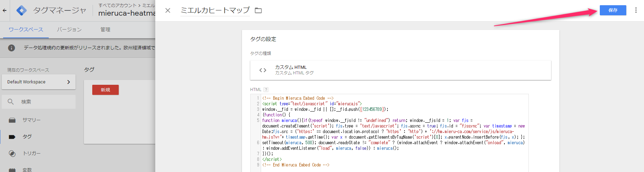Click the 検索 search field
Image resolution: width=644 pixels, height=172 pixels.
point(39,102)
